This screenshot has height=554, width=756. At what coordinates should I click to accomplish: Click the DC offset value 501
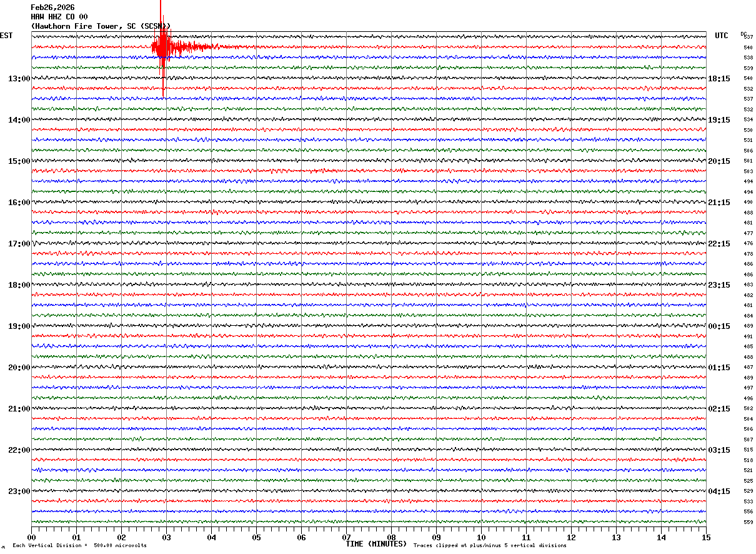[749, 161]
